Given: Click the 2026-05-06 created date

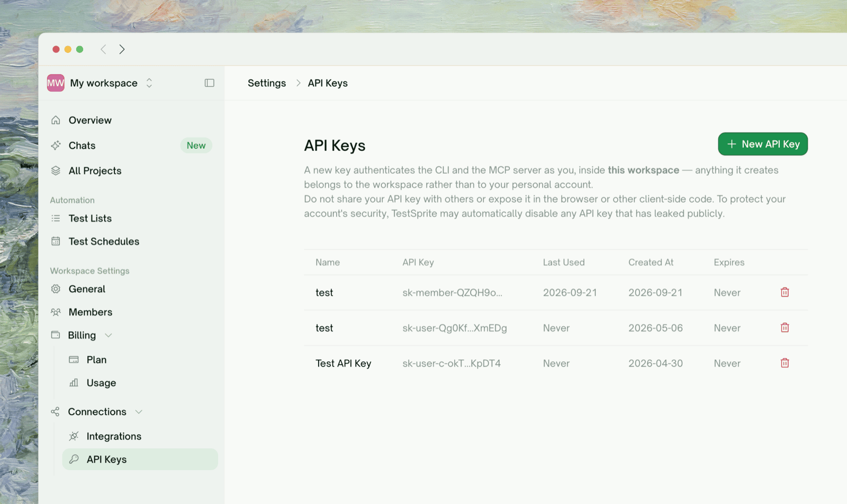Looking at the screenshot, I should point(655,328).
